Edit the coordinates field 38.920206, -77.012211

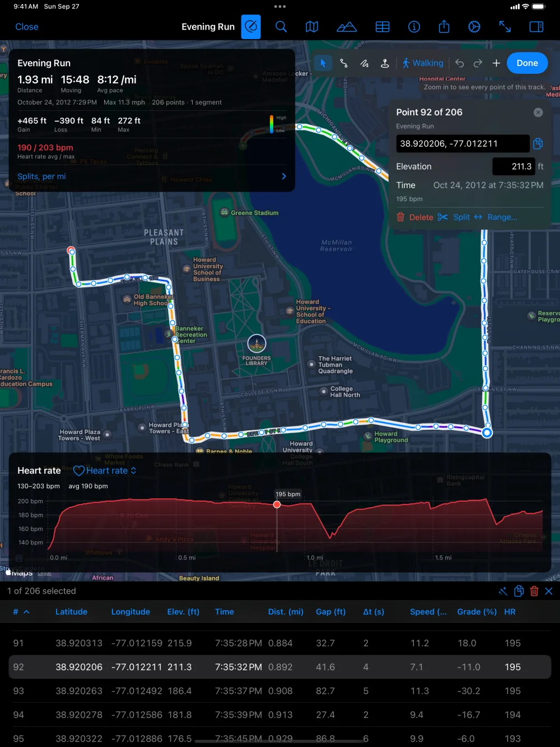pos(463,143)
